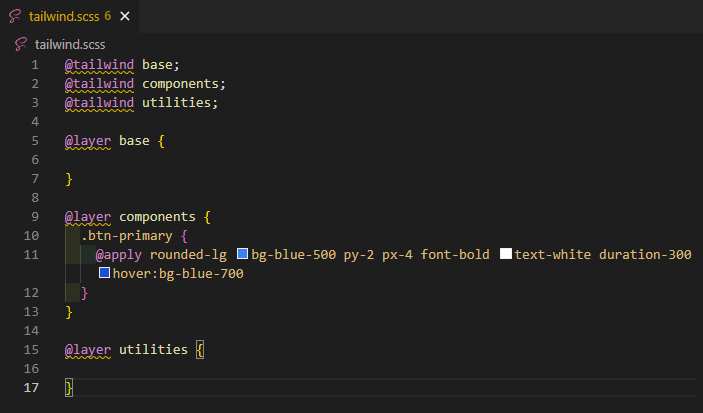Click opening brace after .btn-primary
703x413 pixels.
(184, 236)
